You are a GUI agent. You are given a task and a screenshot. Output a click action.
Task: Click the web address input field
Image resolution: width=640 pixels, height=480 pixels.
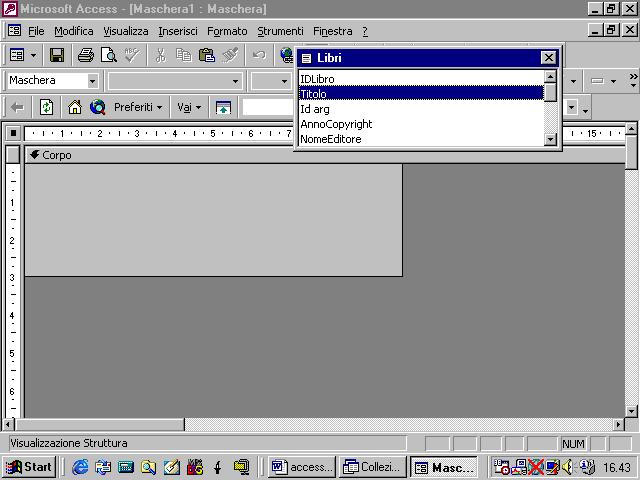click(x=268, y=107)
